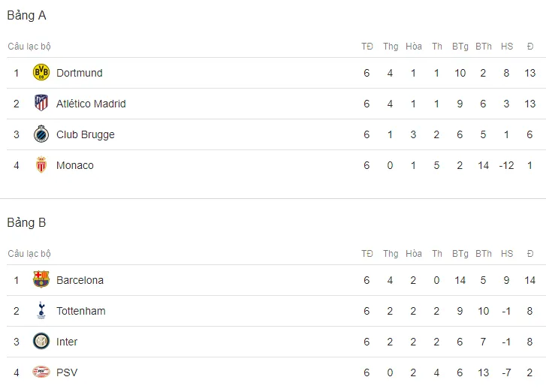Click the Bảng A group heading
Screen dimensions: 546x392
tap(26, 16)
